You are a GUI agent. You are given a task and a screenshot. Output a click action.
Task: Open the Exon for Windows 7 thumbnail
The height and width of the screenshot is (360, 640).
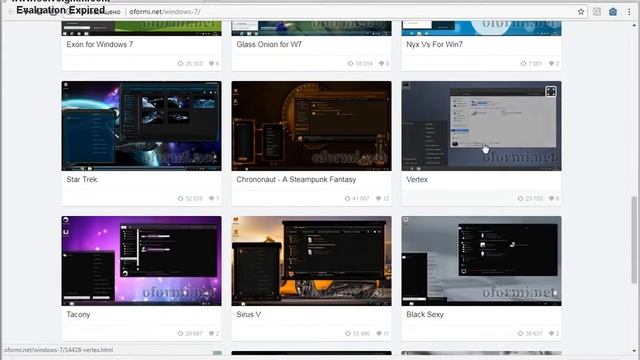click(x=142, y=29)
